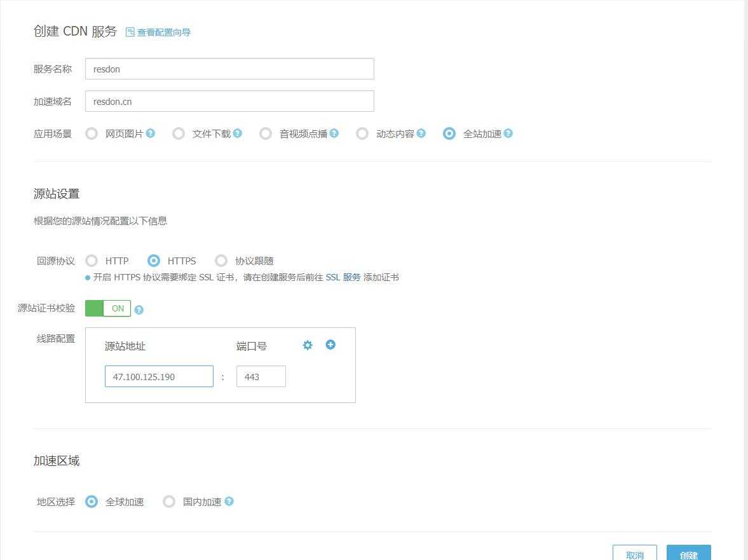Click the 创建 button

(689, 554)
